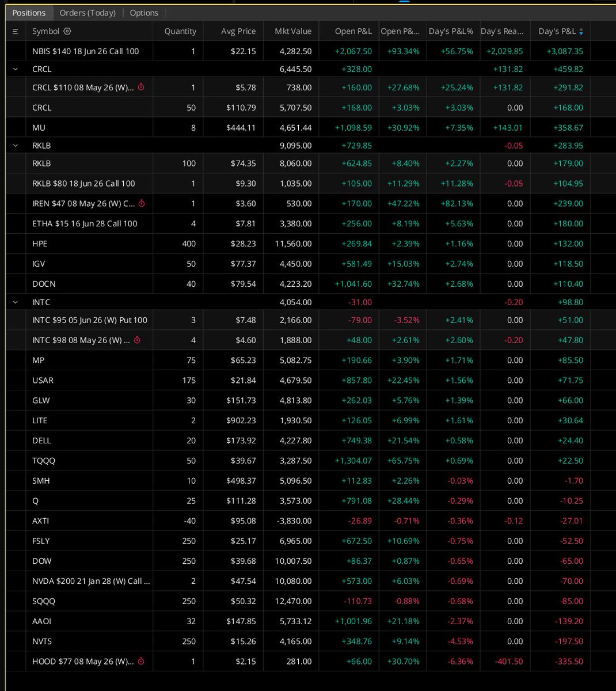The image size is (616, 691).
Task: Select the SQQQ position row
Action: 311,601
